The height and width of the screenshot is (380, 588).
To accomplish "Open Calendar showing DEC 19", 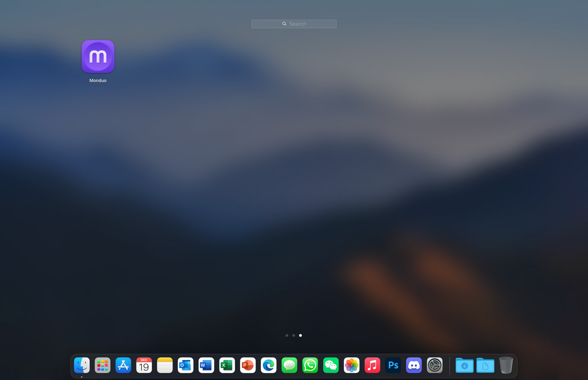I will pyautogui.click(x=144, y=365).
